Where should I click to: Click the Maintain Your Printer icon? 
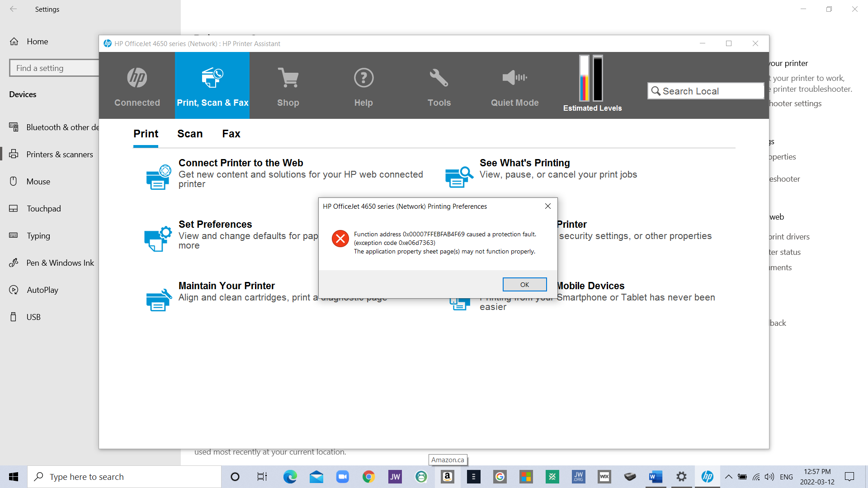[x=158, y=300]
